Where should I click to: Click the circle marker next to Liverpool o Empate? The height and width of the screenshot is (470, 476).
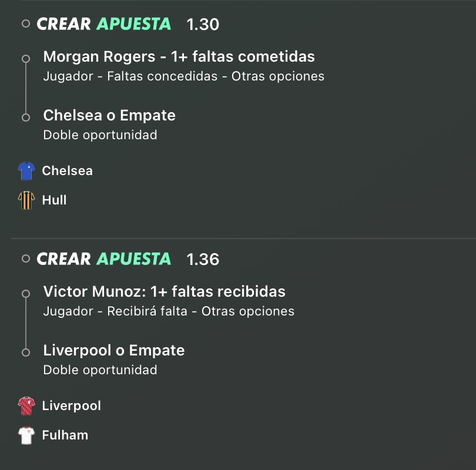26,352
